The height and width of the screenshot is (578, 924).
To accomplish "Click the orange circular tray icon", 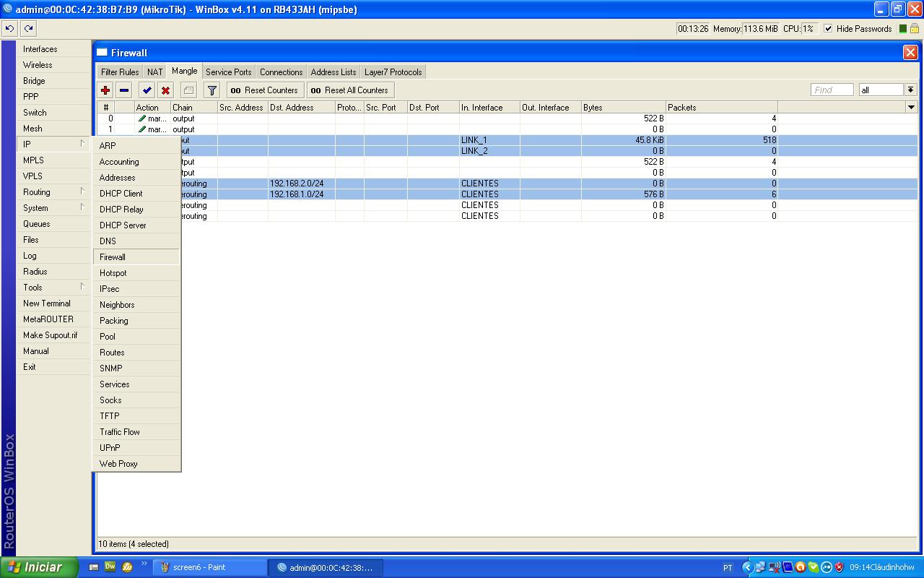I will (801, 567).
